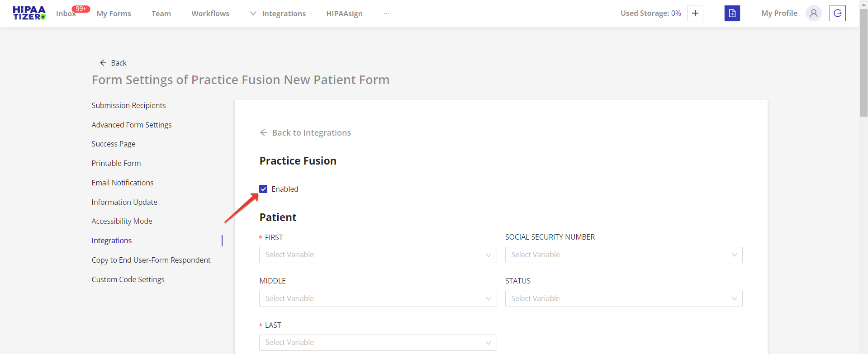868x354 pixels.
Task: Go to the Workflows menu item
Action: (210, 14)
